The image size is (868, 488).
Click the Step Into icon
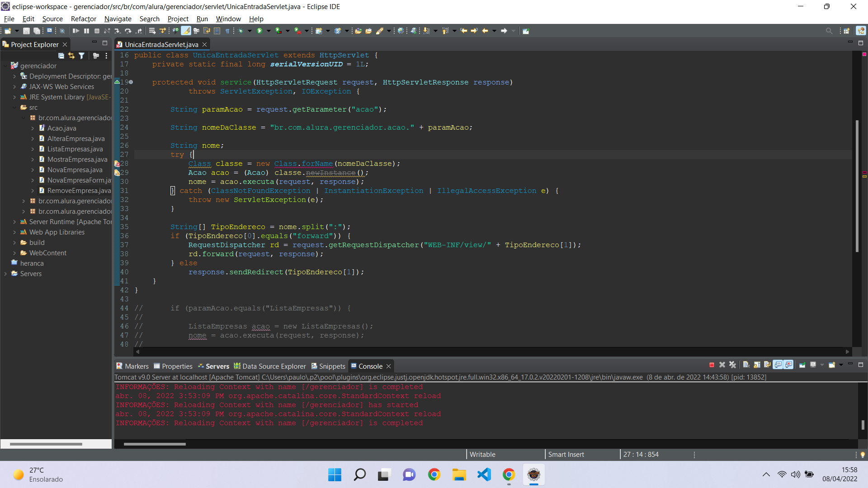pyautogui.click(x=117, y=31)
